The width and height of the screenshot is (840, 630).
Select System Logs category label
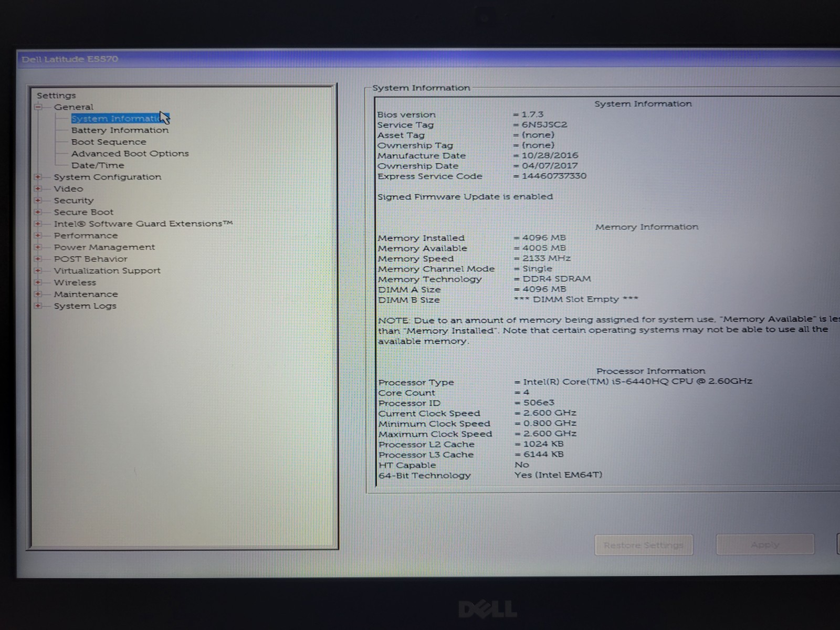tap(85, 306)
